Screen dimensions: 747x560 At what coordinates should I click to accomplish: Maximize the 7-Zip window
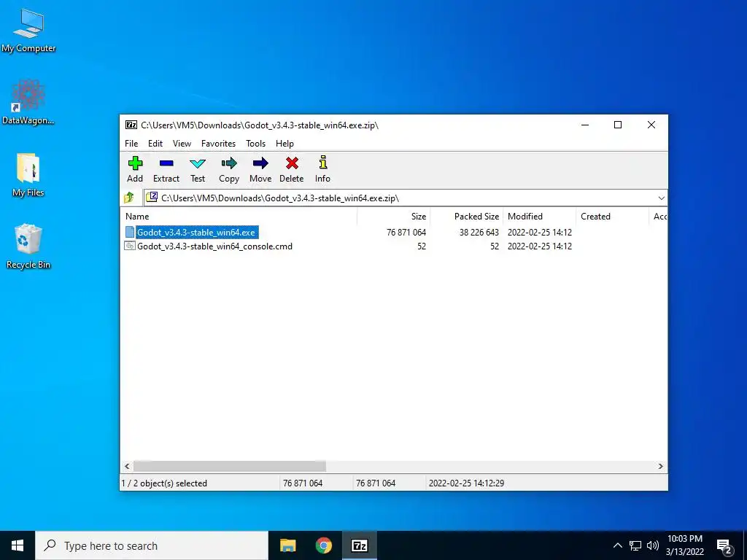click(618, 125)
